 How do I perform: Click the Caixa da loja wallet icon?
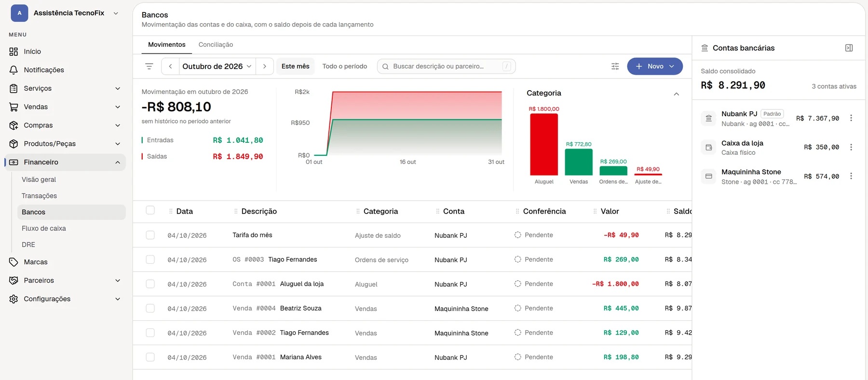(709, 147)
